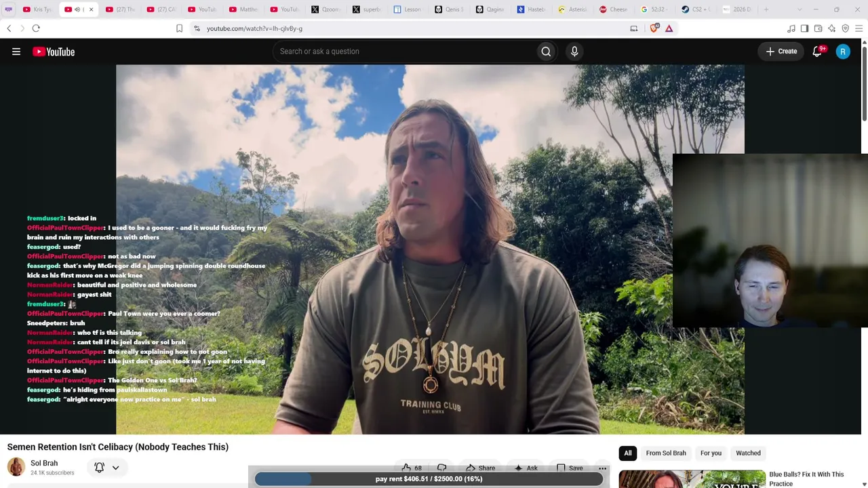Image resolution: width=868 pixels, height=488 pixels.
Task: Click the address bar URL
Action: (x=254, y=28)
